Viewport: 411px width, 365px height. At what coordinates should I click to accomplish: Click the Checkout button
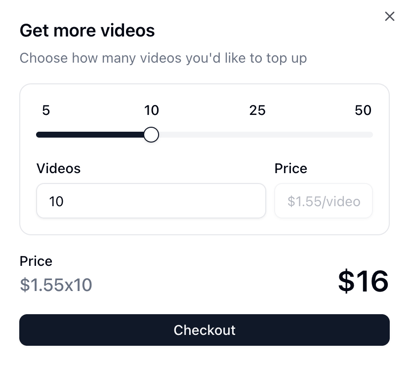click(204, 330)
